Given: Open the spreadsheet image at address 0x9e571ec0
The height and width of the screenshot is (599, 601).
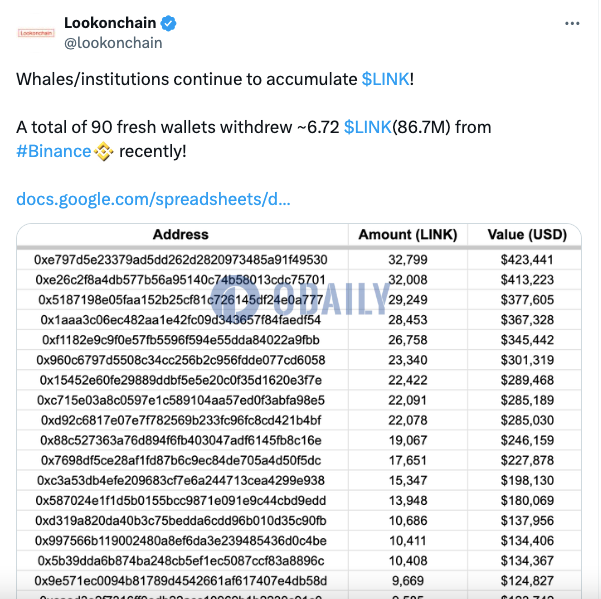Looking at the screenshot, I should (181, 581).
